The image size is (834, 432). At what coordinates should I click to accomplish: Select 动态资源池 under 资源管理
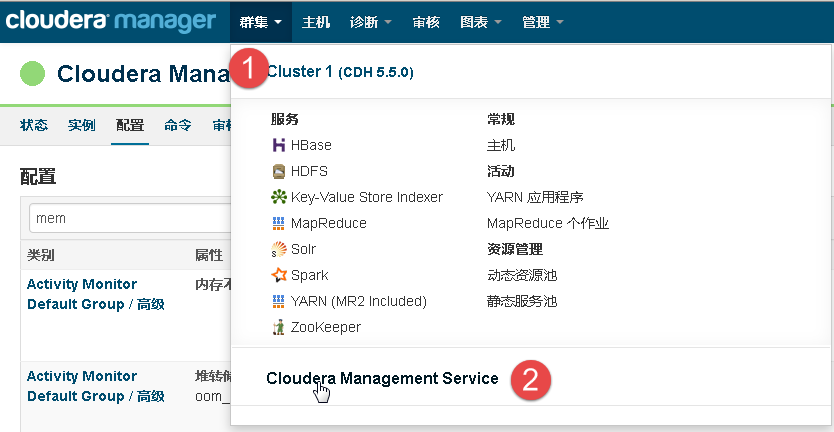tap(522, 275)
